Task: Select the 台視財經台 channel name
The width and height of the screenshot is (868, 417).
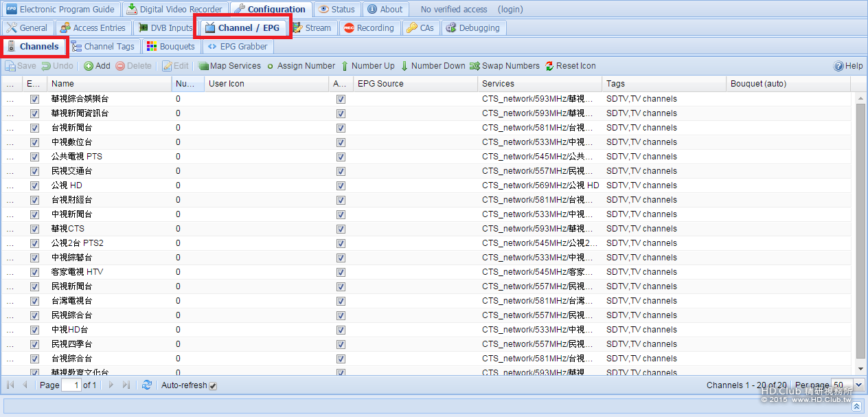Action: click(x=71, y=200)
